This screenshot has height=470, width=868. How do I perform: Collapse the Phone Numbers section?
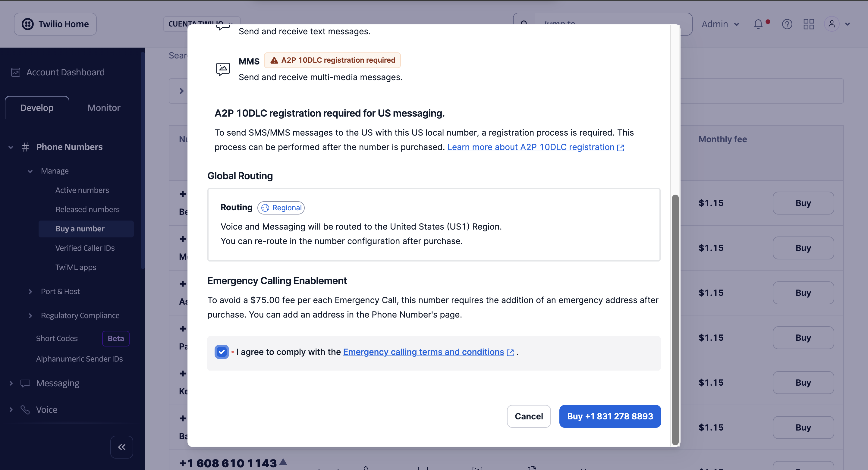click(11, 147)
